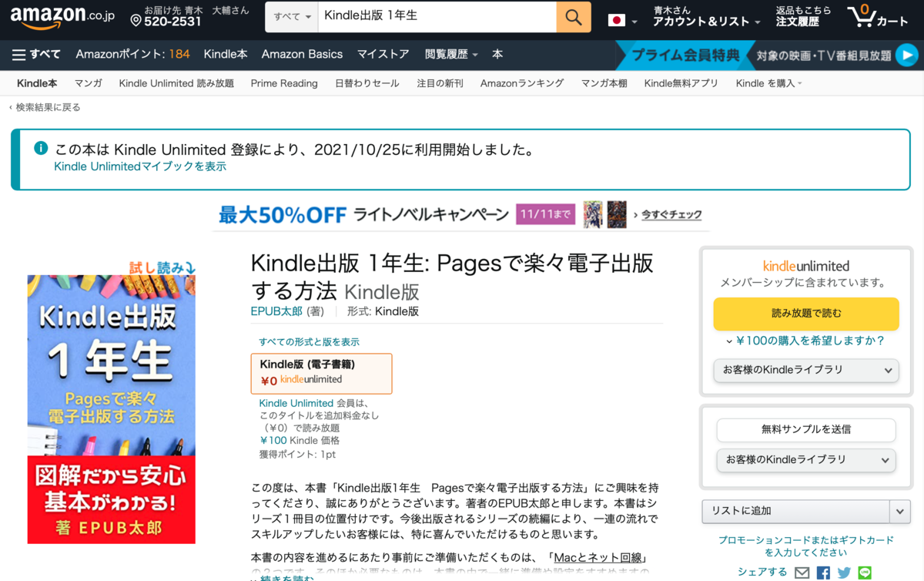Open the cart icon
Screen dimensions: 924x581
click(x=878, y=16)
